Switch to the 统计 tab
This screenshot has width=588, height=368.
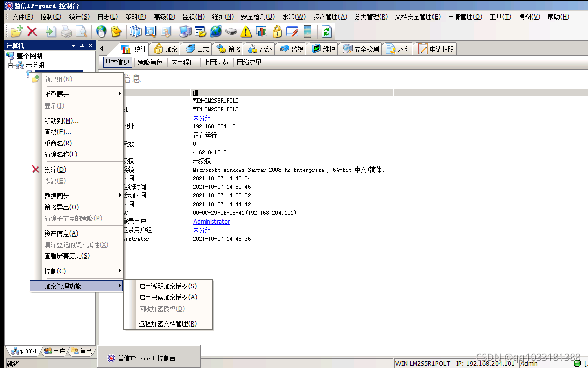pos(134,49)
